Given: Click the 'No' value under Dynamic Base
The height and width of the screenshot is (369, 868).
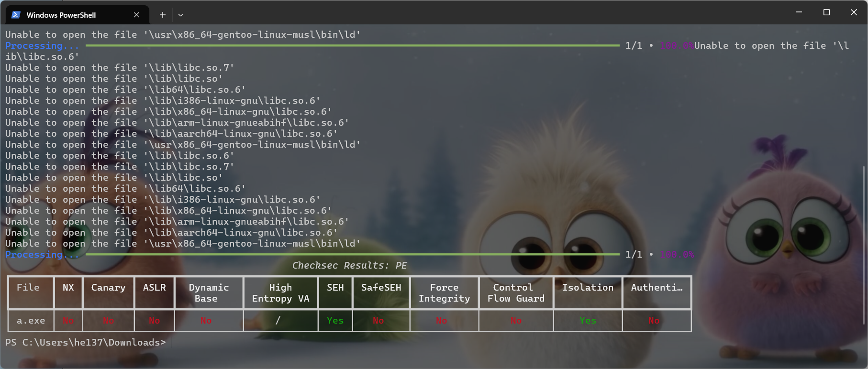Looking at the screenshot, I should (x=206, y=320).
